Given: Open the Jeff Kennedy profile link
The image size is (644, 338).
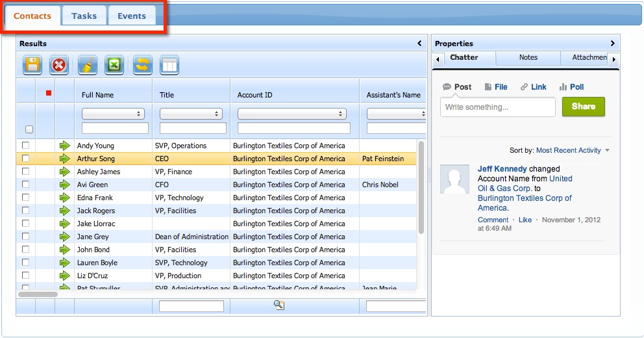Looking at the screenshot, I should (x=502, y=169).
